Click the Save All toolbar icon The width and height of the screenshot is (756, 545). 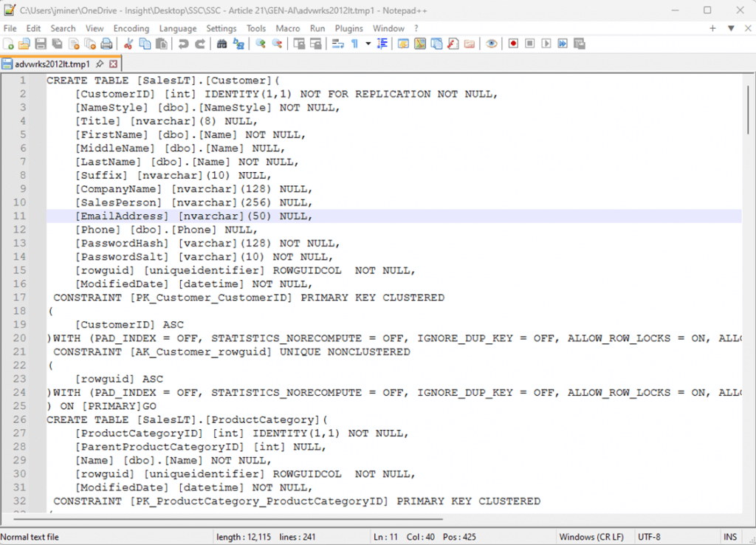pos(57,44)
